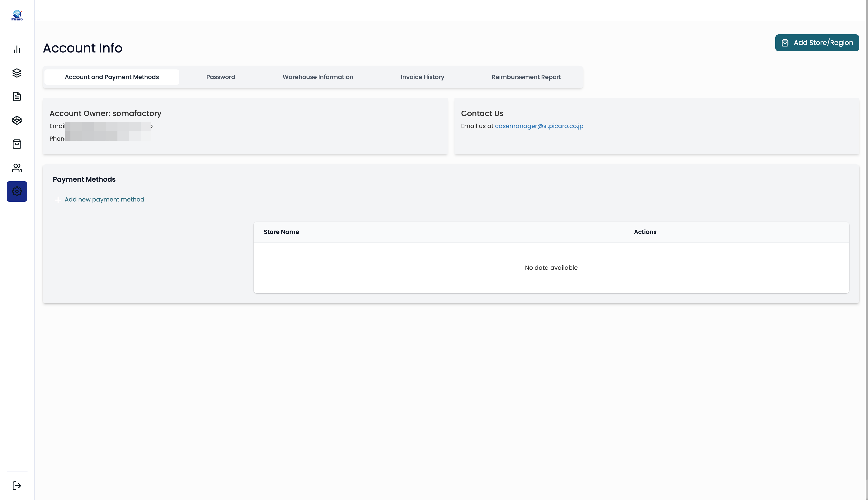Click the No data available text
The width and height of the screenshot is (868, 500).
click(551, 267)
